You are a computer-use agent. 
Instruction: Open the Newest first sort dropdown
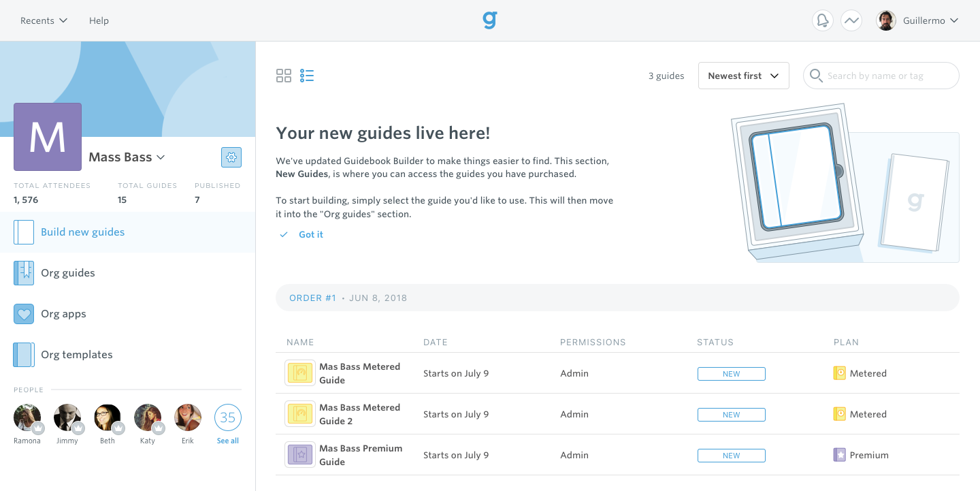click(744, 76)
